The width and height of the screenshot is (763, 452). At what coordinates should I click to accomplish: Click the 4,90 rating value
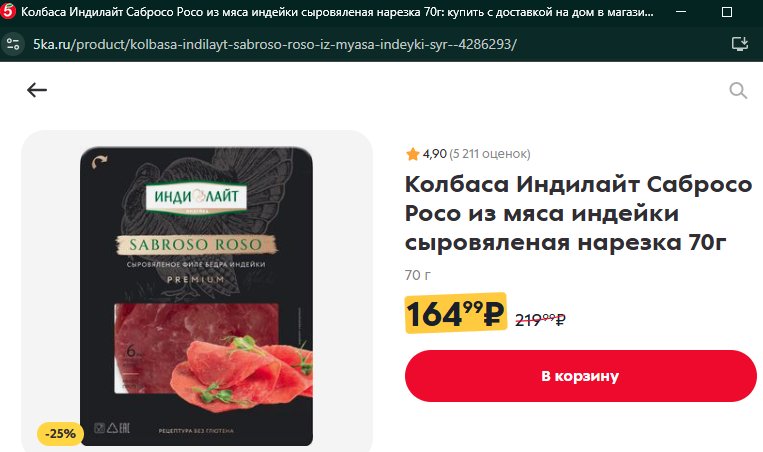coord(435,154)
